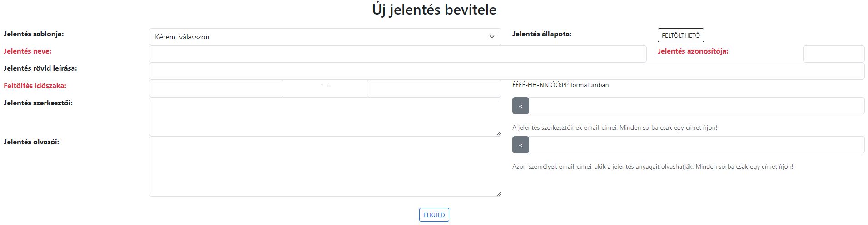Viewport: 868px width, 225px height.
Task: Click the Jelentés szerkesztői textarea
Action: (x=325, y=117)
